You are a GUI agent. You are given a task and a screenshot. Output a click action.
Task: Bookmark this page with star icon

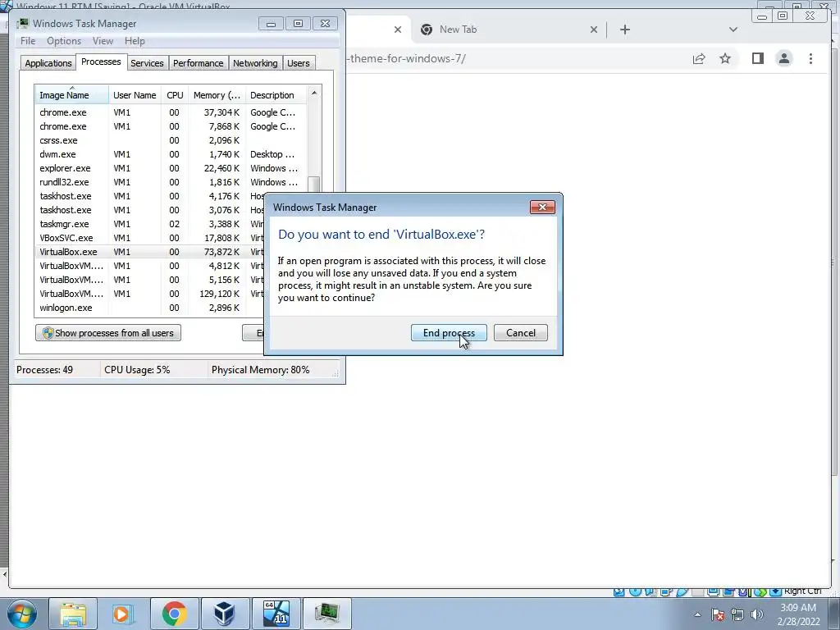(725, 58)
